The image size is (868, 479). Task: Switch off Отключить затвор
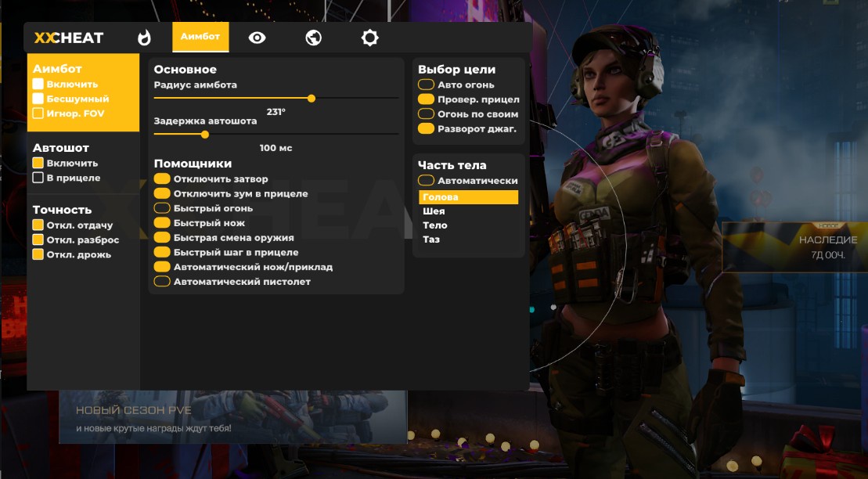coord(162,179)
